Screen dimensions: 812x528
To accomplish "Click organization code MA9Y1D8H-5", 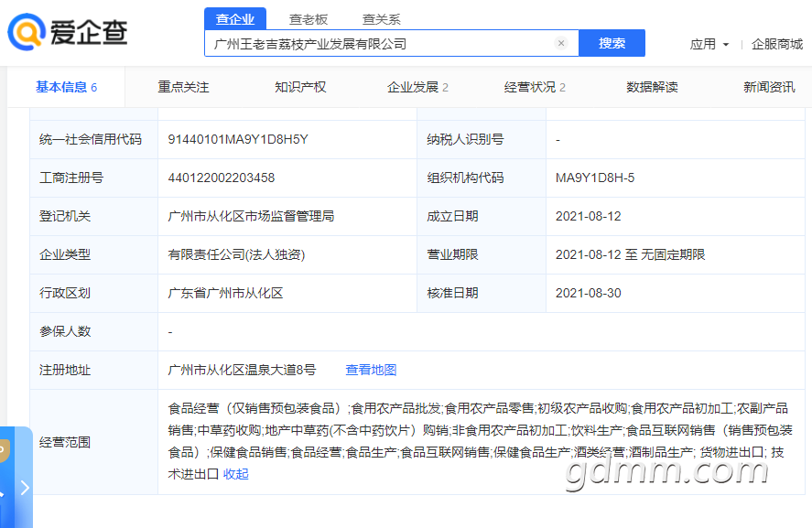I will (x=595, y=178).
